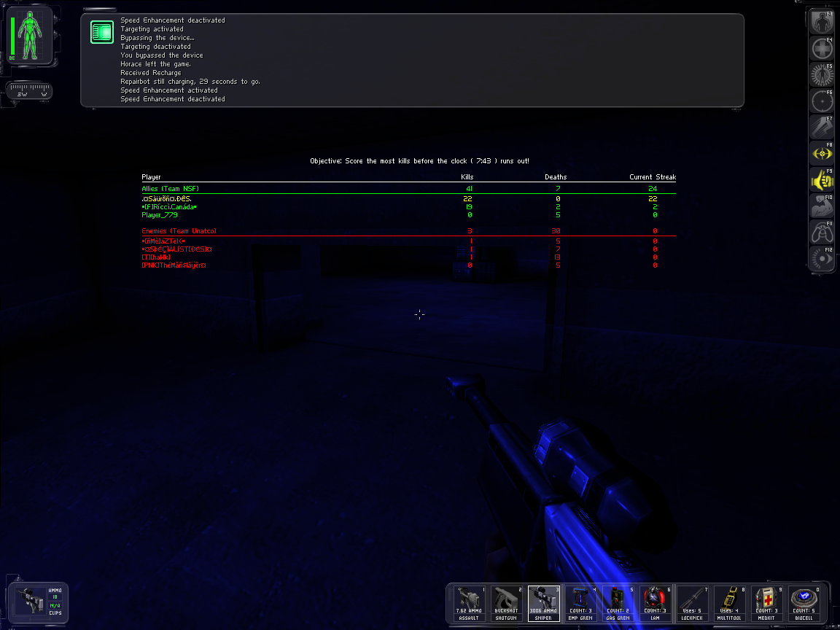Click the green bioenergy bar beside body
This screenshot has width=840, height=630.
click(12, 36)
